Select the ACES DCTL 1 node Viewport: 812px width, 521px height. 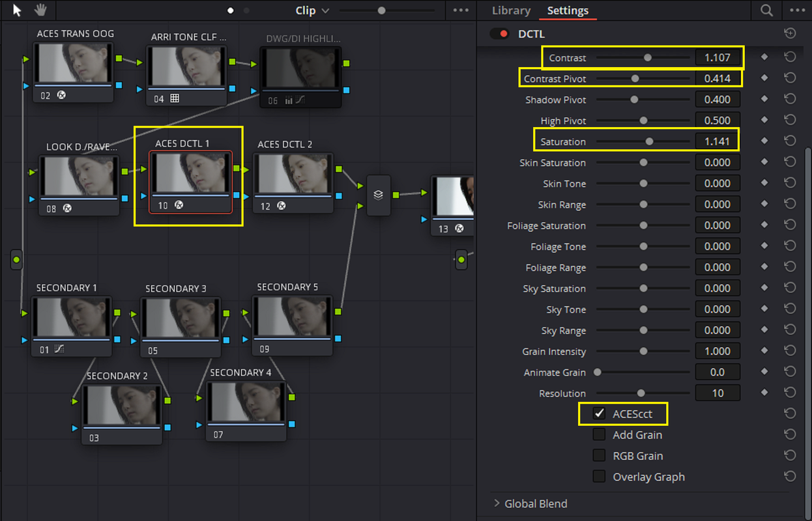tap(190, 182)
